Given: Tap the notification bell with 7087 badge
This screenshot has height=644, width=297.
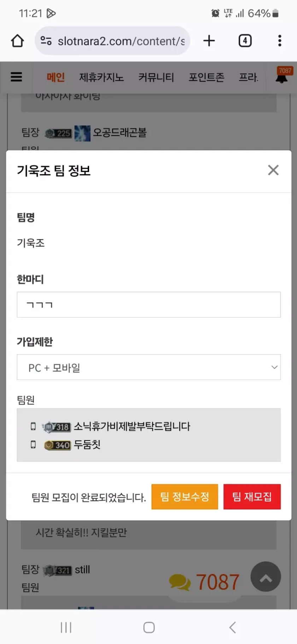Looking at the screenshot, I should (x=282, y=76).
